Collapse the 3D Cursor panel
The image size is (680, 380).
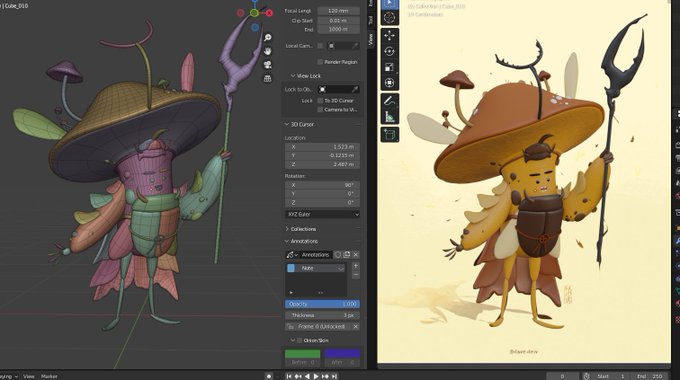point(287,124)
